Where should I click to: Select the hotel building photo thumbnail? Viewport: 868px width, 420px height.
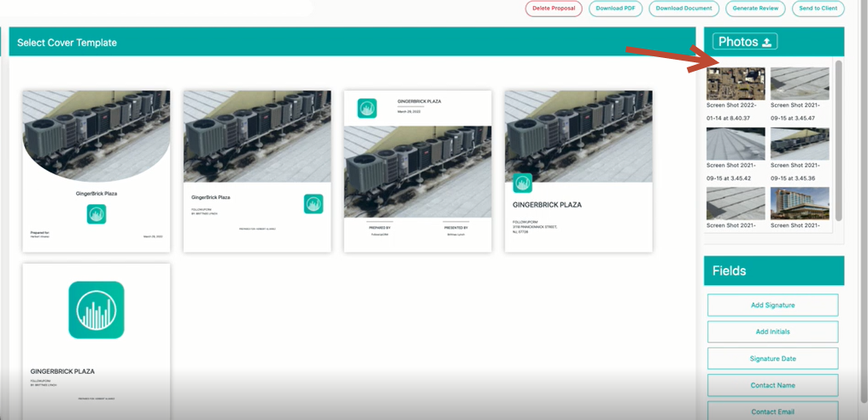click(800, 203)
